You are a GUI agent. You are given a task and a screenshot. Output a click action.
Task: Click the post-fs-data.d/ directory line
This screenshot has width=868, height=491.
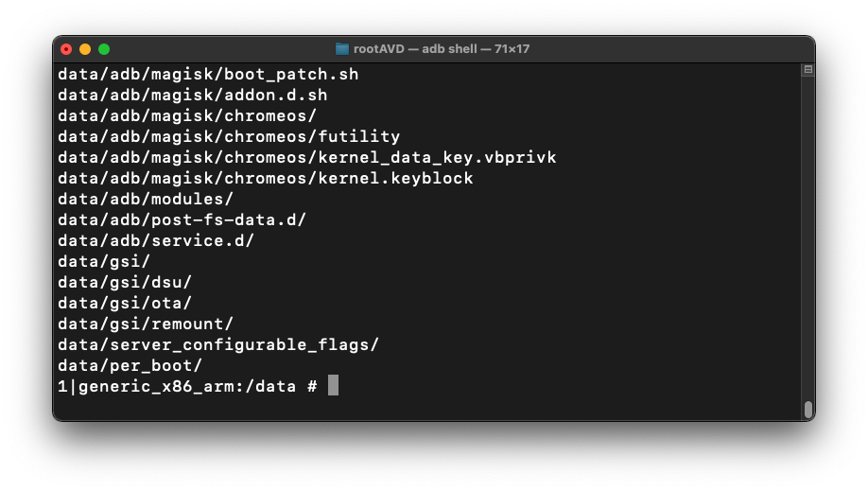[182, 219]
